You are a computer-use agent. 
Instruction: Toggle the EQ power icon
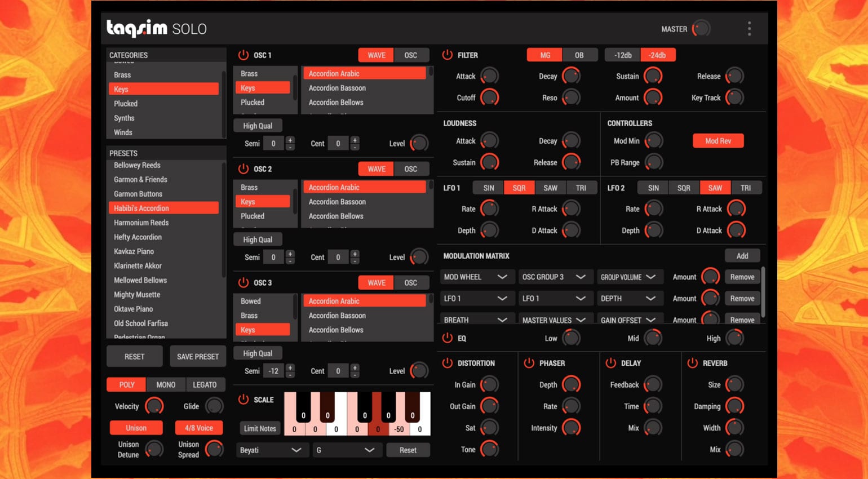click(448, 338)
